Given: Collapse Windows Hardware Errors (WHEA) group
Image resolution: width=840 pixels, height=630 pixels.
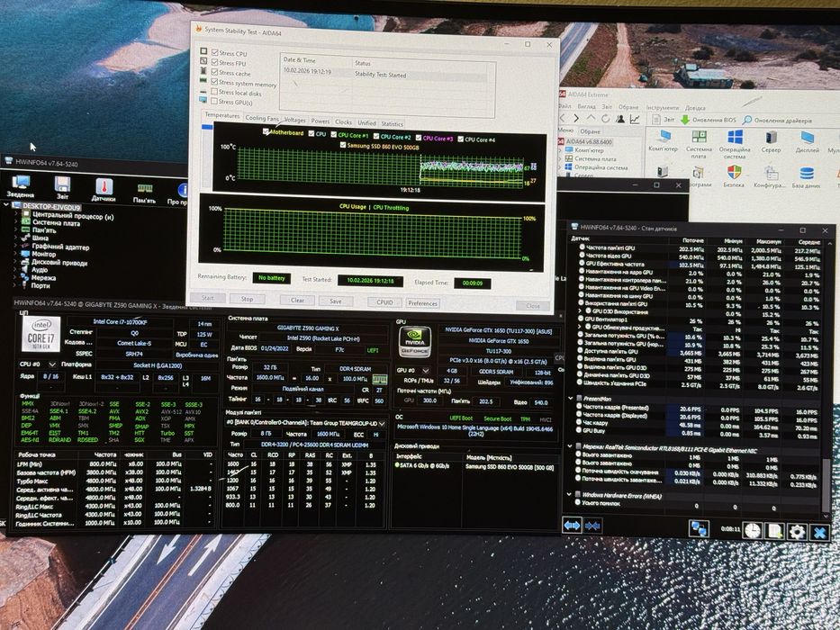Looking at the screenshot, I should 570,494.
